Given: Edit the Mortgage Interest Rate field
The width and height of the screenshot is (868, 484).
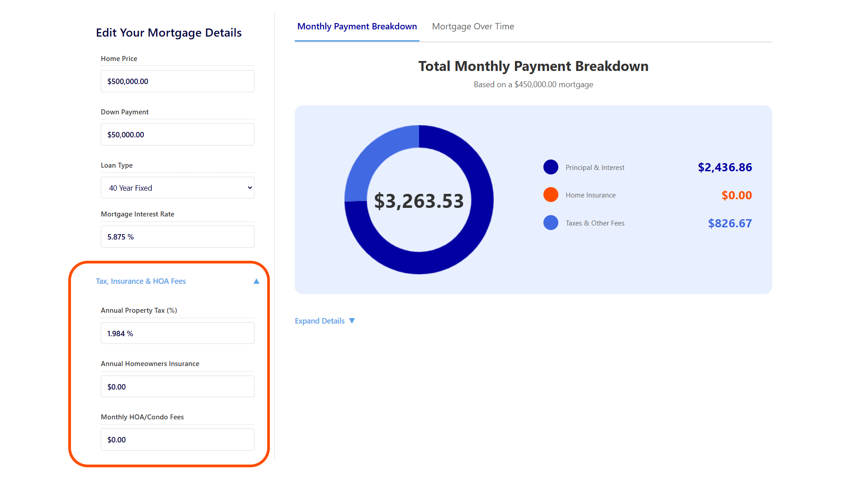Looking at the screenshot, I should (177, 237).
